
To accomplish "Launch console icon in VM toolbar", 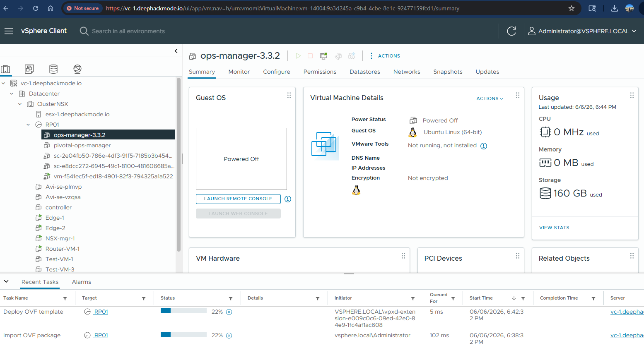I will pos(323,56).
